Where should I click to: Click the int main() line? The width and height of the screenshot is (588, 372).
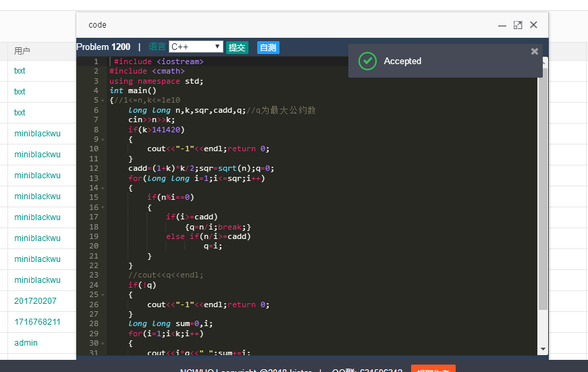coord(133,90)
